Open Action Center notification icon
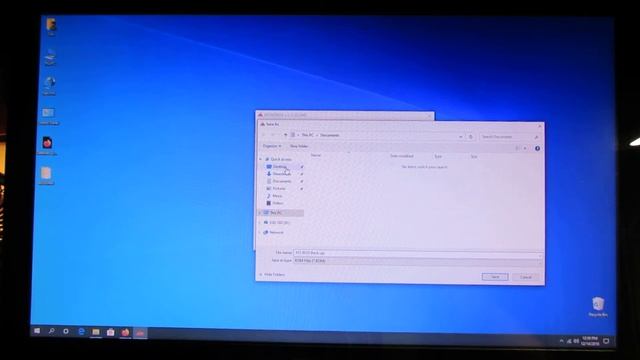Image resolution: width=640 pixels, height=360 pixels. [x=606, y=341]
